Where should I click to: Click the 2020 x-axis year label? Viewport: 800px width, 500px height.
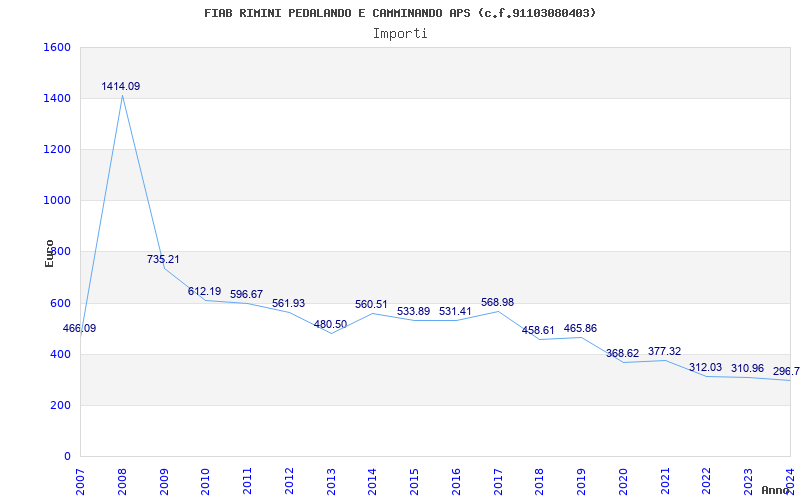pos(623,481)
